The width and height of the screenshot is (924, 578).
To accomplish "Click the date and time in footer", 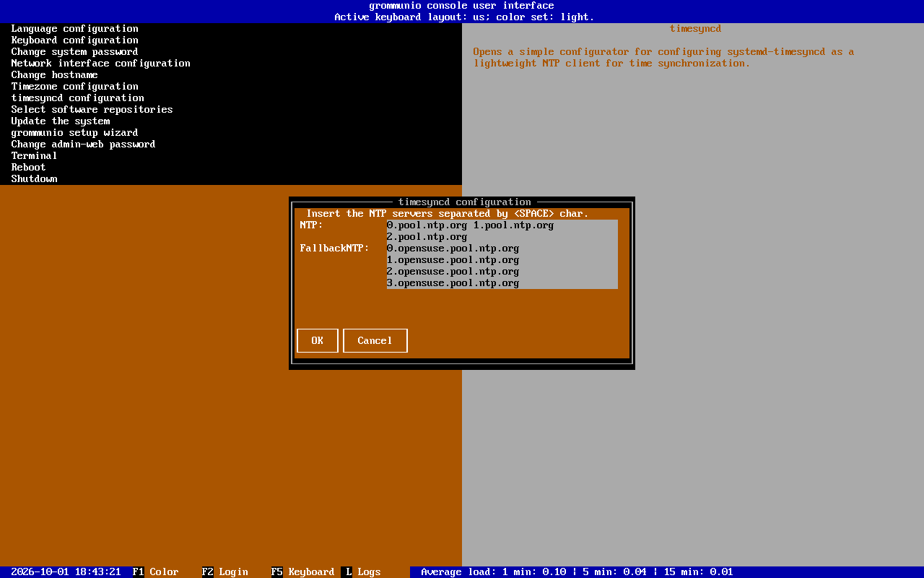I will pyautogui.click(x=66, y=572).
